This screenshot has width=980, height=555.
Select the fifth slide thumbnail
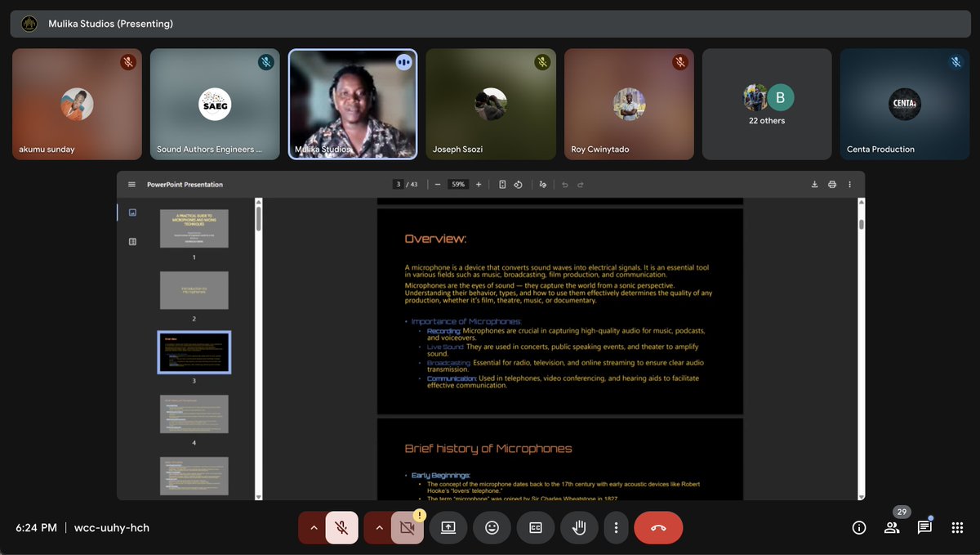[194, 476]
